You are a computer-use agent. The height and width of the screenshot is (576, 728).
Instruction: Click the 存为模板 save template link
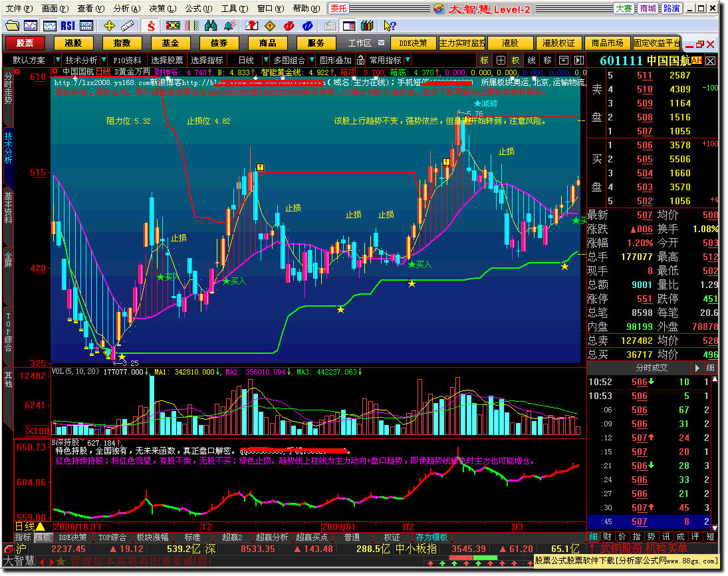click(x=431, y=537)
